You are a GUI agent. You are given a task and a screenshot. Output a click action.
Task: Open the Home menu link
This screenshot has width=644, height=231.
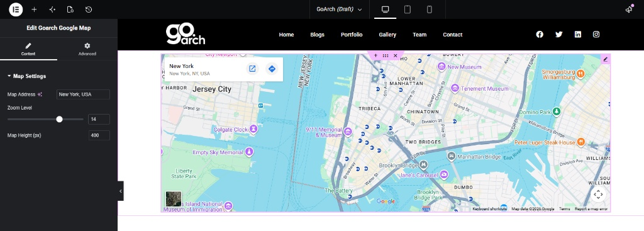coord(286,35)
